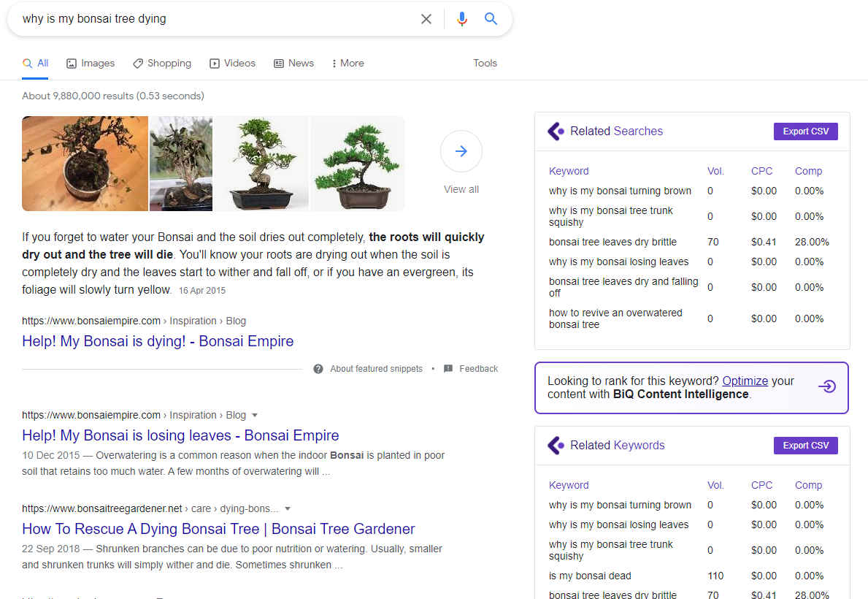Select 'why is my bonsai turning brown' in Related Searches

[620, 191]
